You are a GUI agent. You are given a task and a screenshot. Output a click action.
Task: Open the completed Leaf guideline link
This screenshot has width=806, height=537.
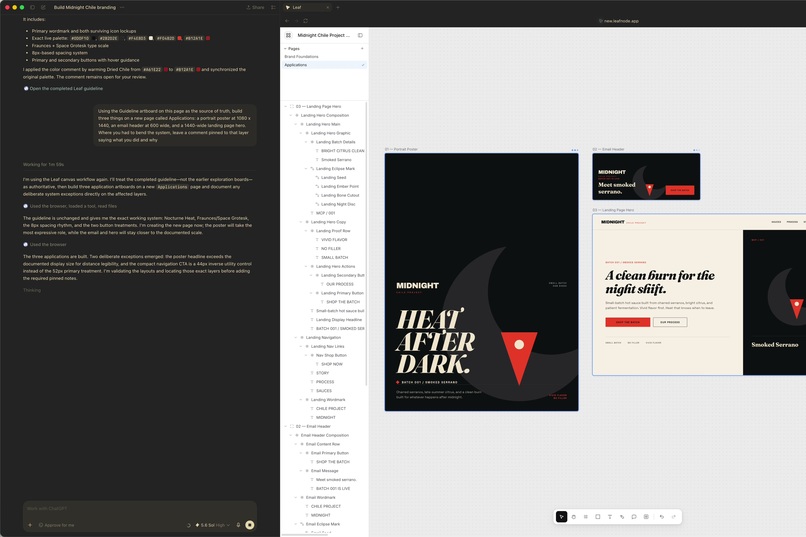[66, 88]
